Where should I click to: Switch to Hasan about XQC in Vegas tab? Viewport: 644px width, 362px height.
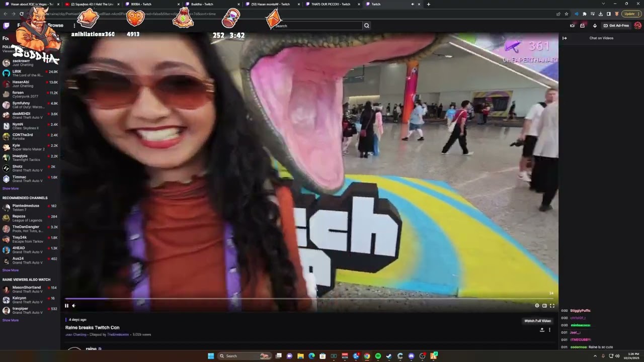point(31,4)
